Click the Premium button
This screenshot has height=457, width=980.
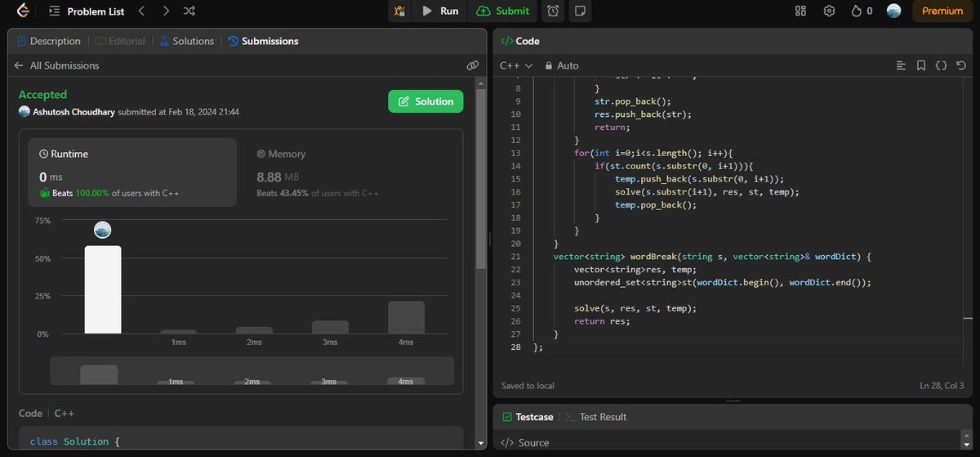coord(942,11)
